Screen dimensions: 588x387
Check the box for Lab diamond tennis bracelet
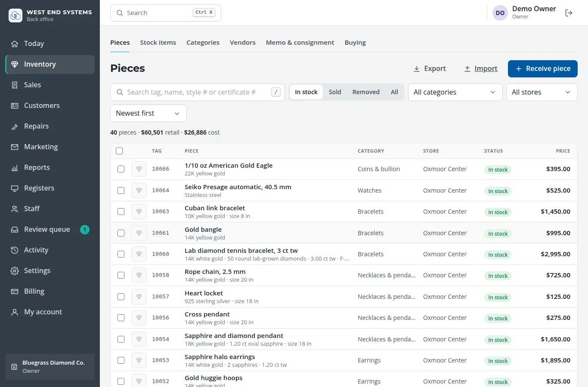[x=121, y=254]
